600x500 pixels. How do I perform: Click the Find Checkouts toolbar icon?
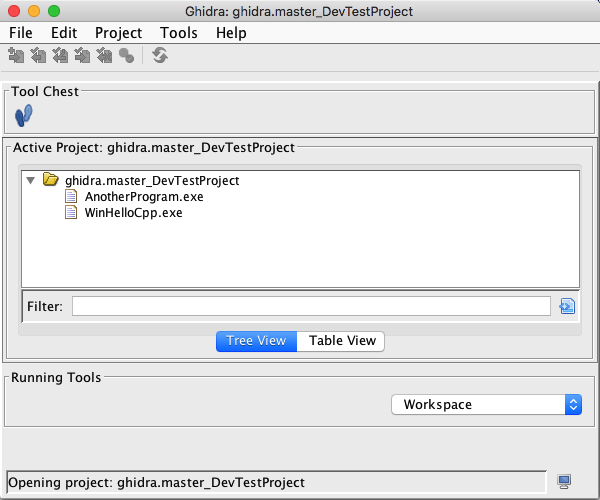coord(126,56)
